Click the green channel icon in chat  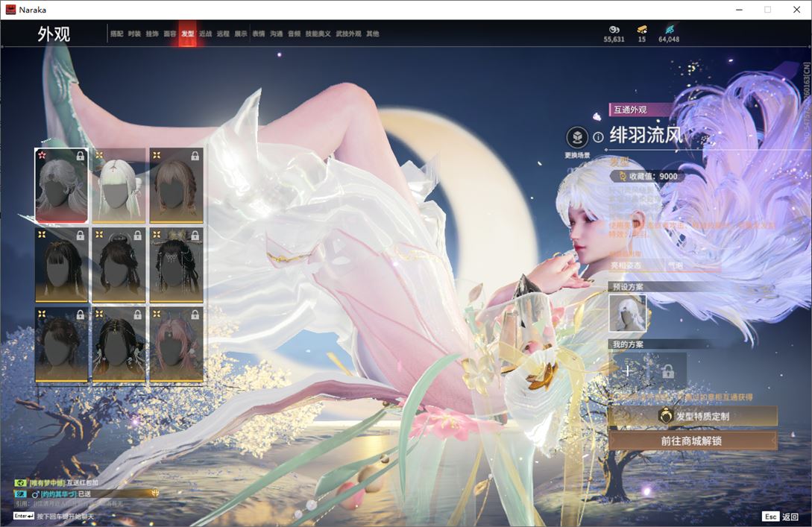tap(20, 482)
